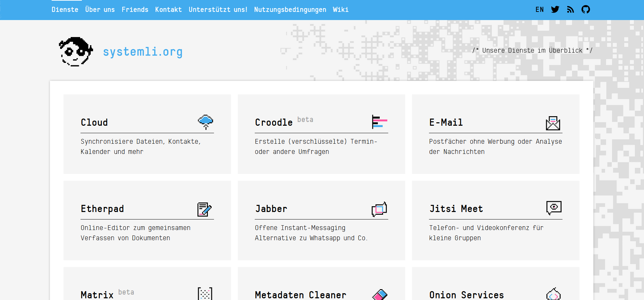644x300 pixels.
Task: Open the Twitter icon link
Action: point(555,10)
